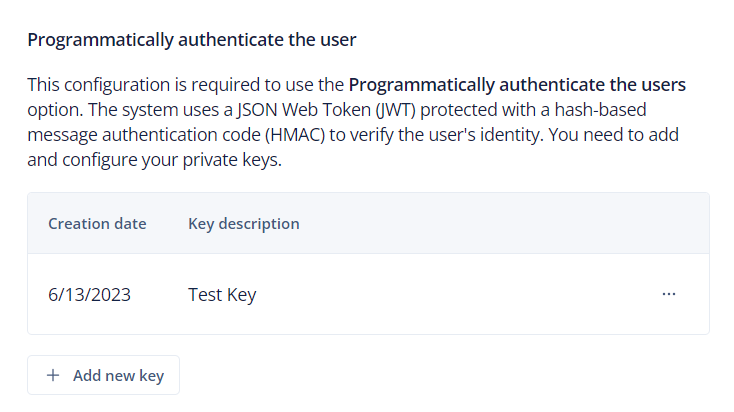The height and width of the screenshot is (412, 734).
Task: Click the plus icon beside Add new key
Action: (x=54, y=376)
